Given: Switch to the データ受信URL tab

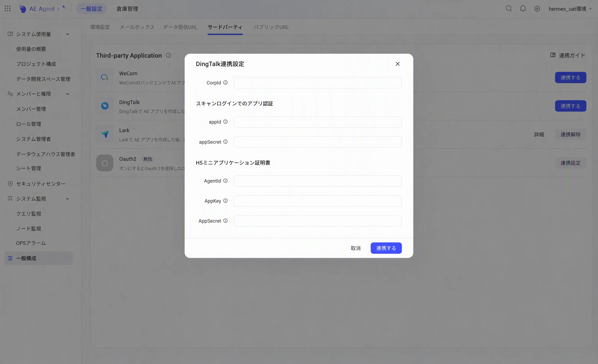Looking at the screenshot, I should (x=180, y=27).
